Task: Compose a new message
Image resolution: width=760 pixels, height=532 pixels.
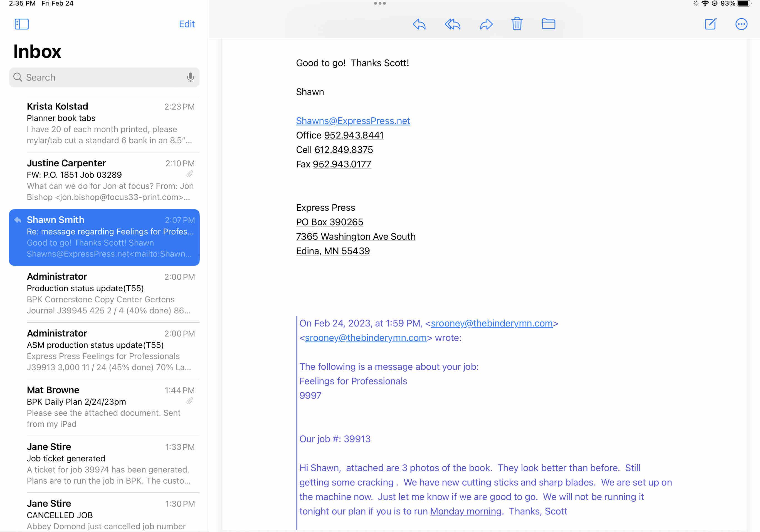Action: click(x=710, y=24)
